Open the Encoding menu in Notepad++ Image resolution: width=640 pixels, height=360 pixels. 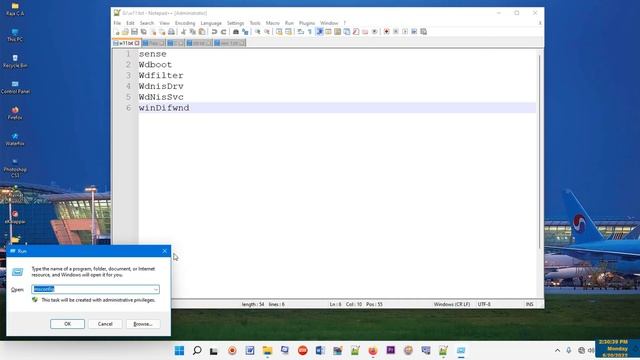[x=185, y=23]
